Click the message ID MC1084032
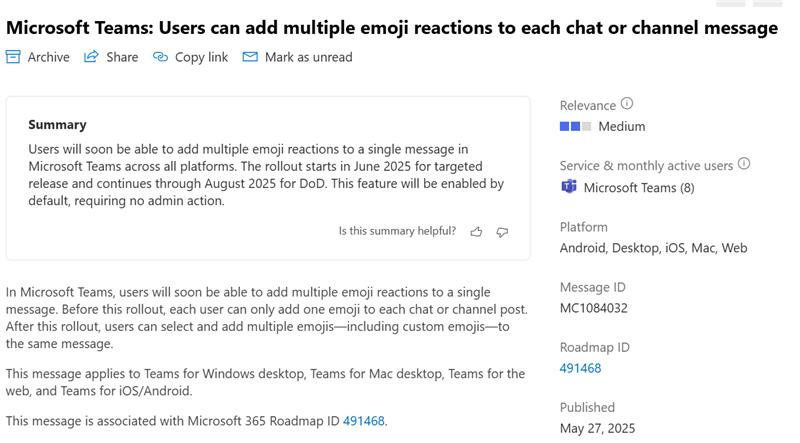 tap(593, 308)
